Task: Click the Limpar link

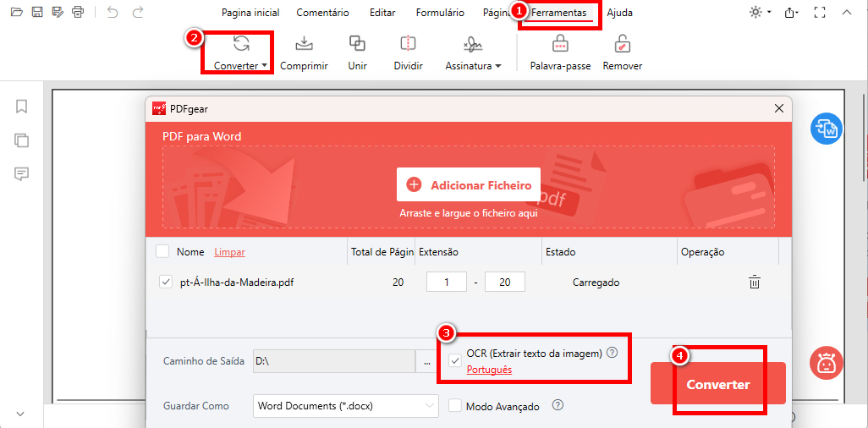Action: 230,252
